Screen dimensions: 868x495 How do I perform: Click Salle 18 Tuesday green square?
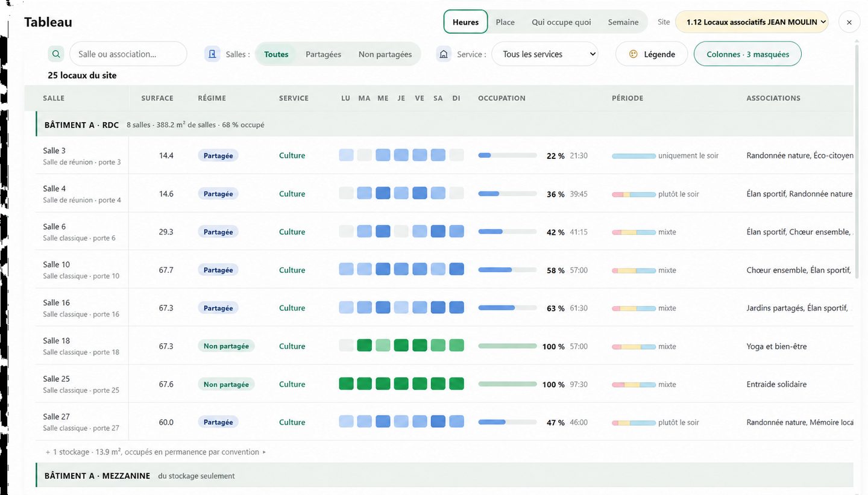tap(364, 346)
